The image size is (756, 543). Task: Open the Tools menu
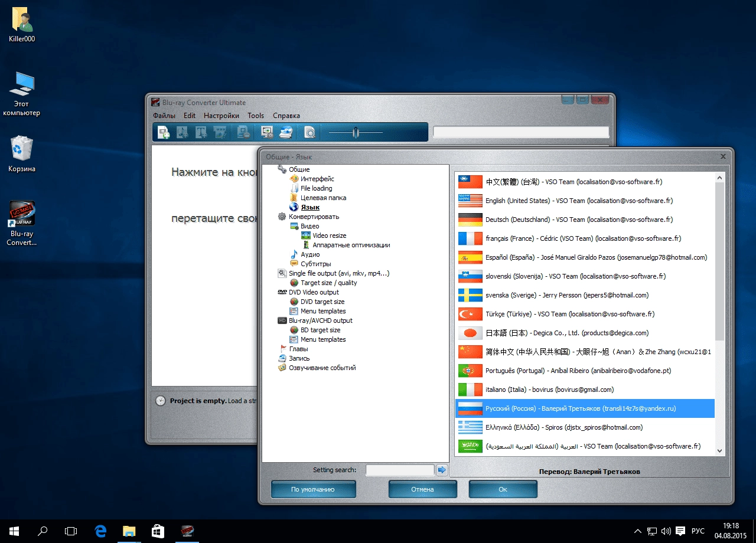pyautogui.click(x=256, y=116)
